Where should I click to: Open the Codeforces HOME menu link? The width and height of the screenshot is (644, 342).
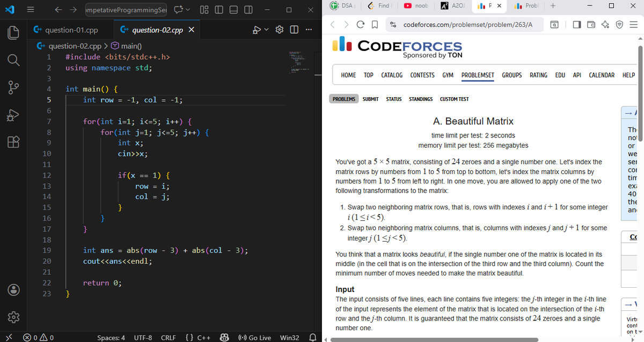click(348, 75)
